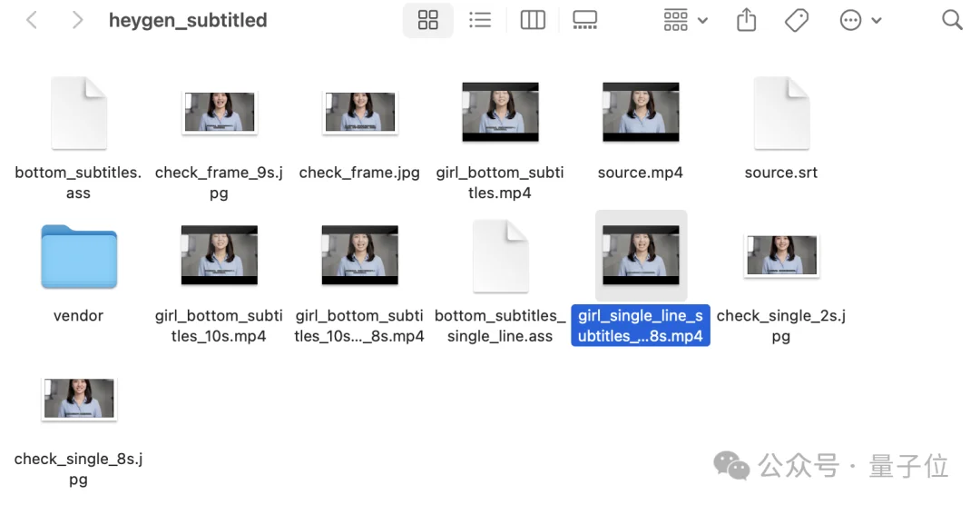Viewport: 980px width, 505px height.
Task: Select the vendor folder icon
Action: (79, 256)
